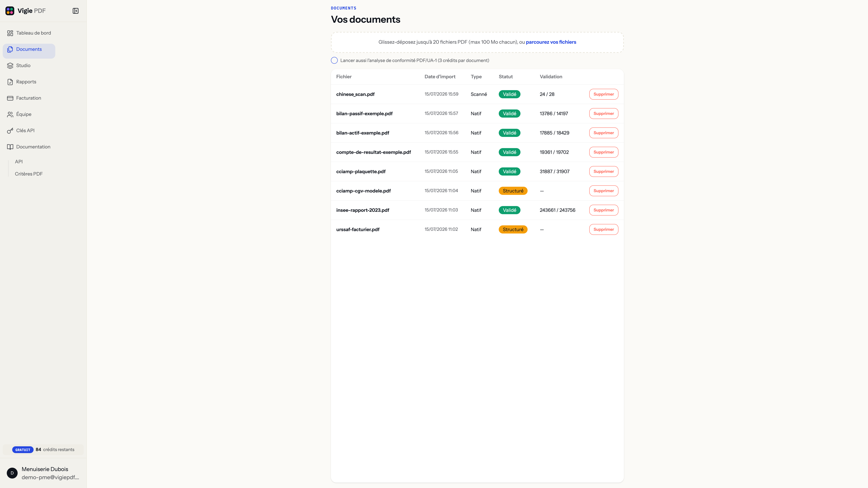
Task: Click the user avatar circle labeled D
Action: [12, 473]
